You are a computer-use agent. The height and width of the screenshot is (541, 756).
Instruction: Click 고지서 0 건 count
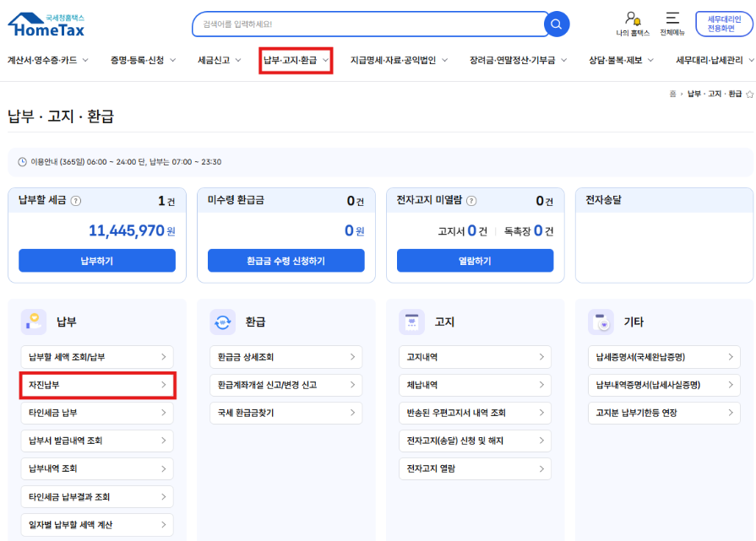pyautogui.click(x=462, y=231)
